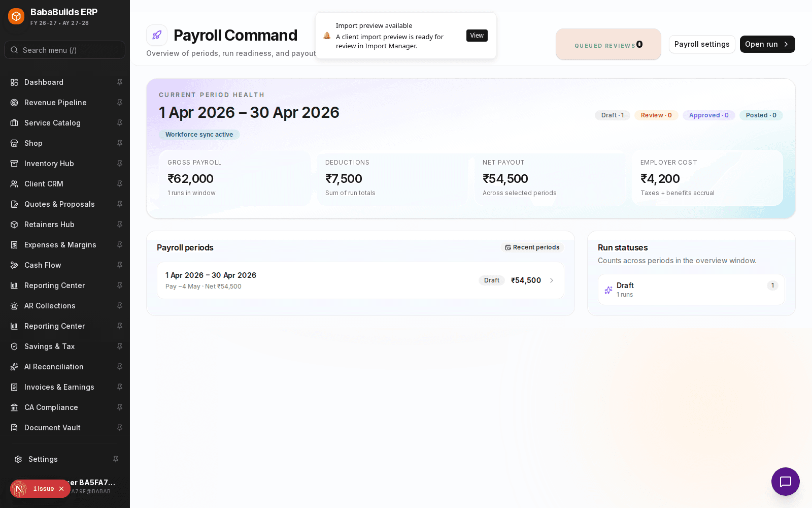This screenshot has height=508, width=812.
Task: Click the Revenue Pipeline target icon
Action: point(14,103)
